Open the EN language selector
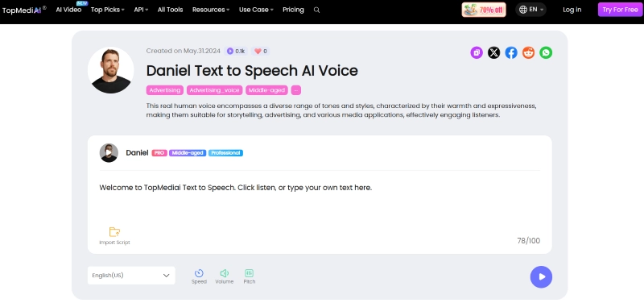Image resolution: width=644 pixels, height=303 pixels. [530, 10]
